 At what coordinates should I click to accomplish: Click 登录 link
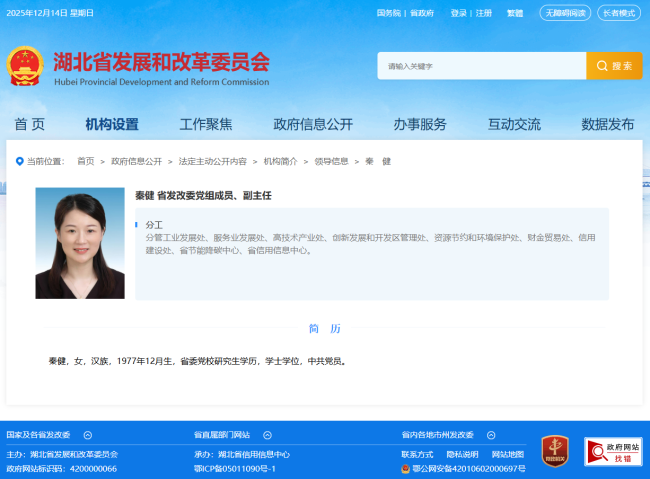[x=458, y=13]
